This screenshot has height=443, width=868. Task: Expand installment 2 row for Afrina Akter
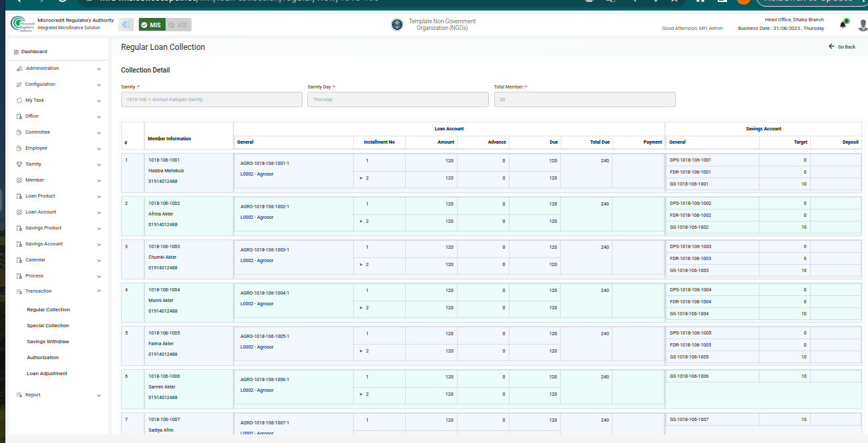(x=361, y=222)
